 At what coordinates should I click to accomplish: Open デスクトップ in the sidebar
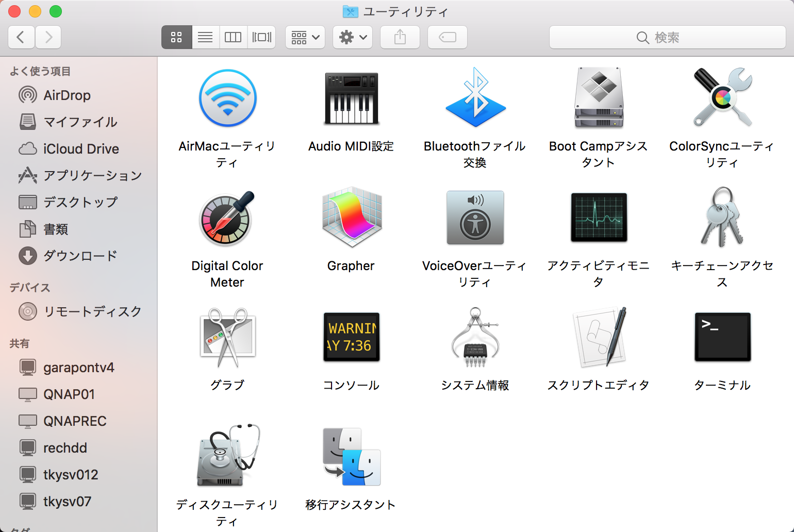[79, 202]
